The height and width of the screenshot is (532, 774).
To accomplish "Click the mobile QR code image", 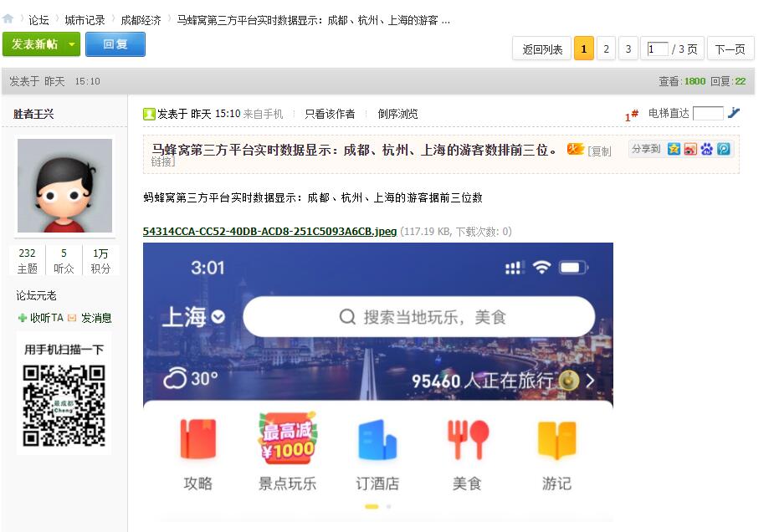I will click(x=64, y=406).
